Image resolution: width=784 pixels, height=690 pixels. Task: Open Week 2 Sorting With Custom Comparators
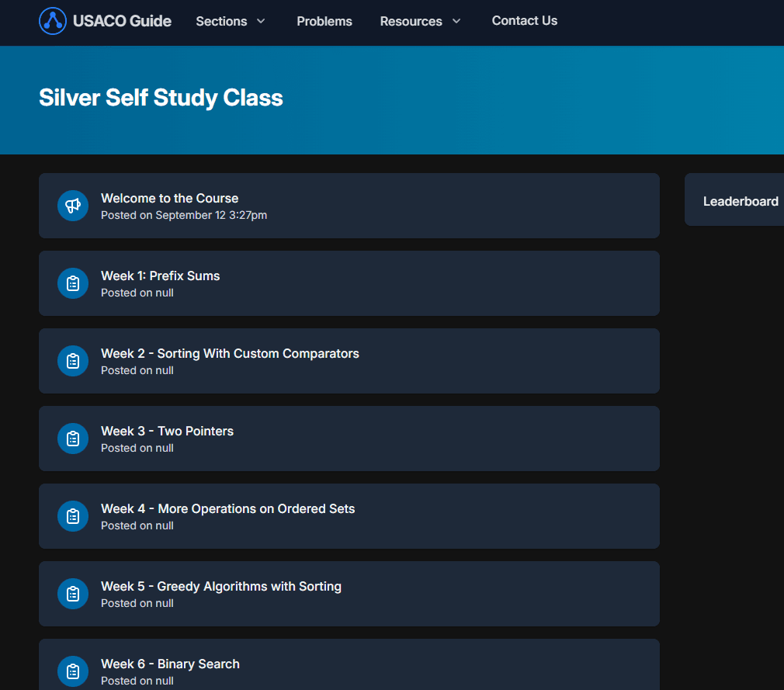230,353
